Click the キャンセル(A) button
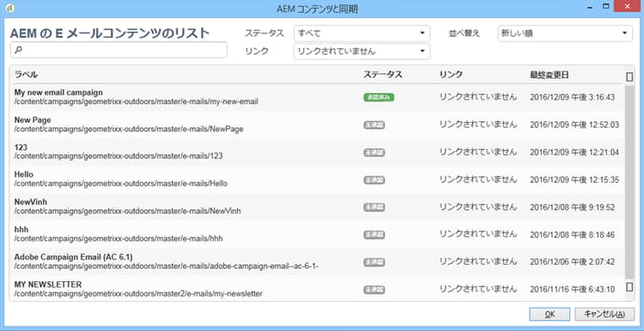644x331 pixels. coord(605,314)
